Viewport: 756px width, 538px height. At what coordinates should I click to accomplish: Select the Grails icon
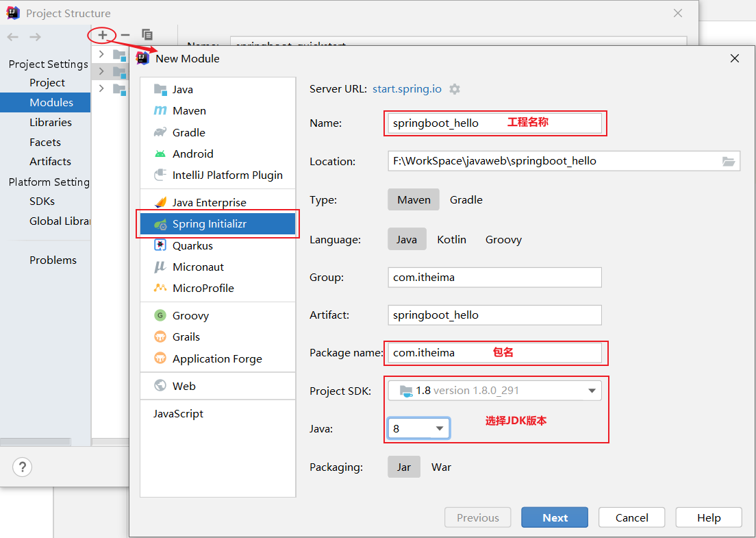tap(160, 337)
